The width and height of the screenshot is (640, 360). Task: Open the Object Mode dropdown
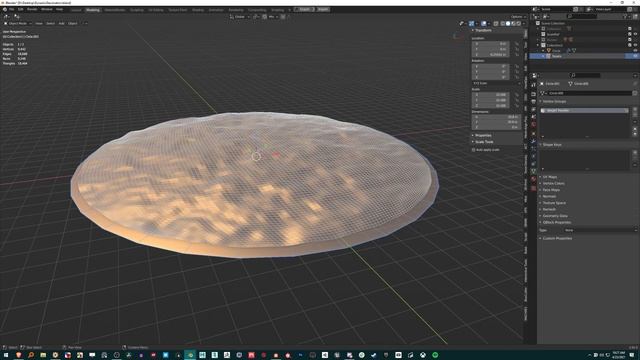click(x=18, y=23)
